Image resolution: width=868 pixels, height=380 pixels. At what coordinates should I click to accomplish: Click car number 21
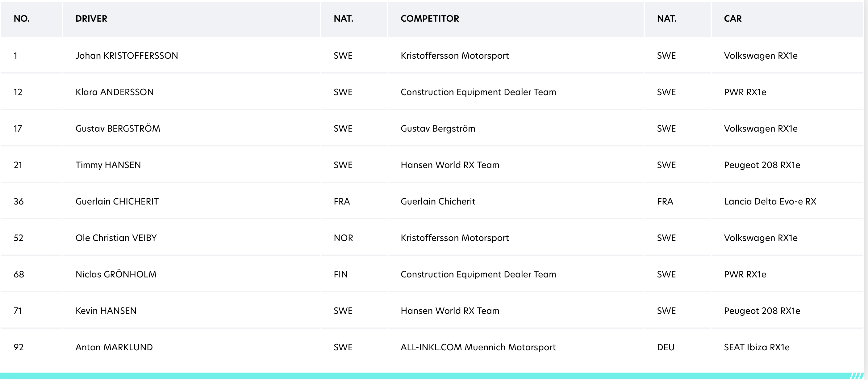18,165
